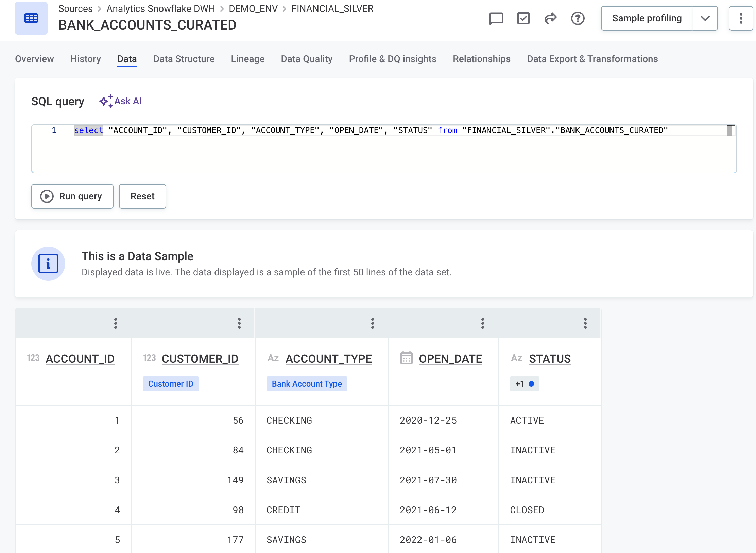756x553 pixels.
Task: Click the text type icon for ACCOUNT_TYPE
Action: [273, 358]
